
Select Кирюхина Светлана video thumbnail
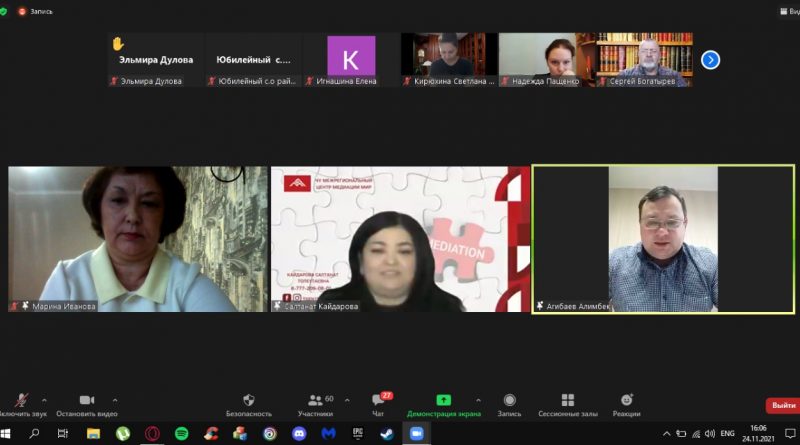point(449,60)
